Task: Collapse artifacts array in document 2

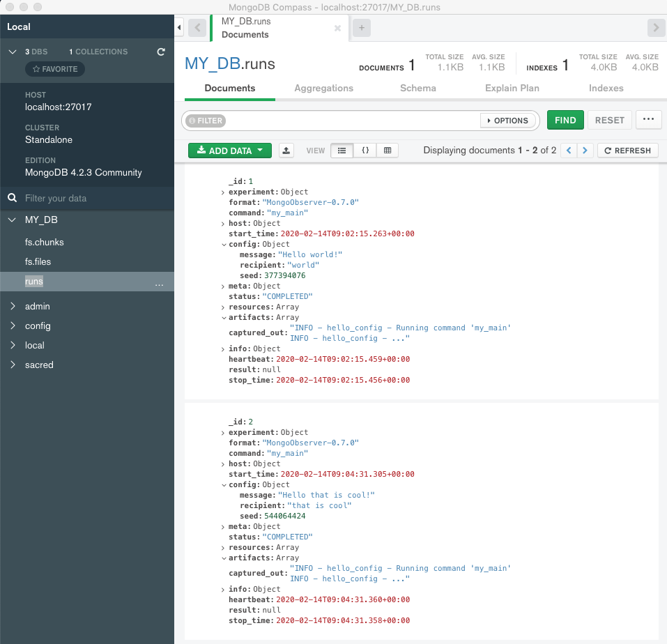Action: coord(224,558)
